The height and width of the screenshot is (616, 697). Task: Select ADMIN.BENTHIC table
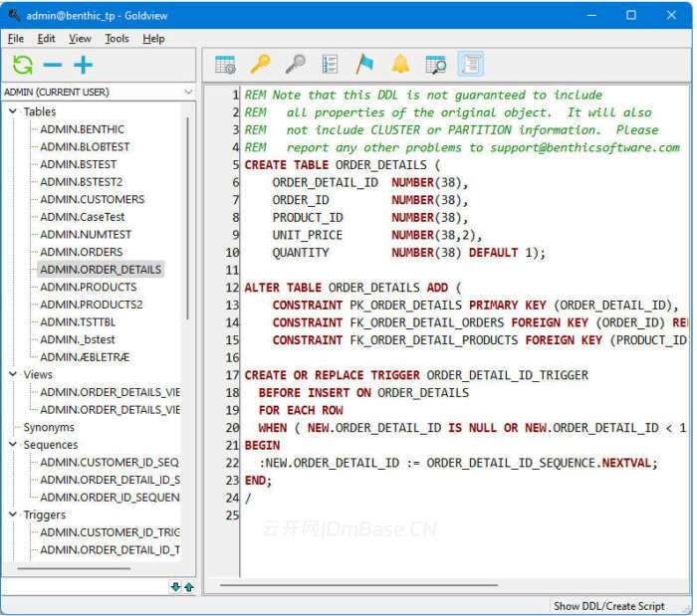(83, 129)
